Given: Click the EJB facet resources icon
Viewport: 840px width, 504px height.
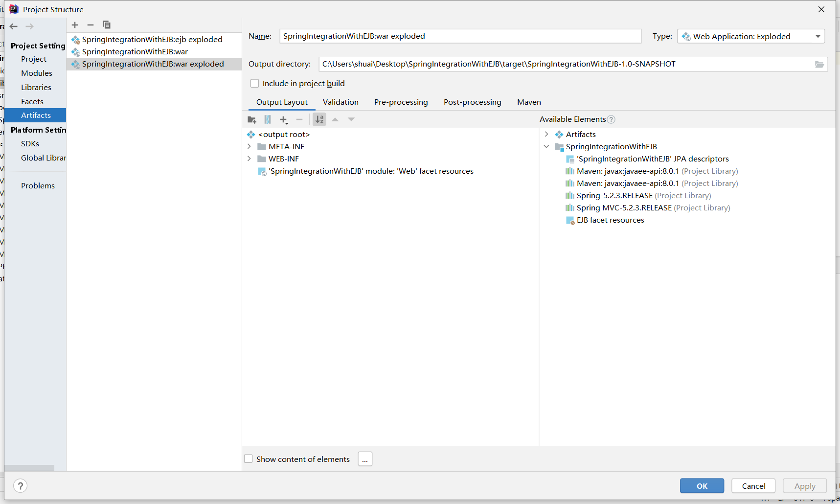Looking at the screenshot, I should 570,220.
